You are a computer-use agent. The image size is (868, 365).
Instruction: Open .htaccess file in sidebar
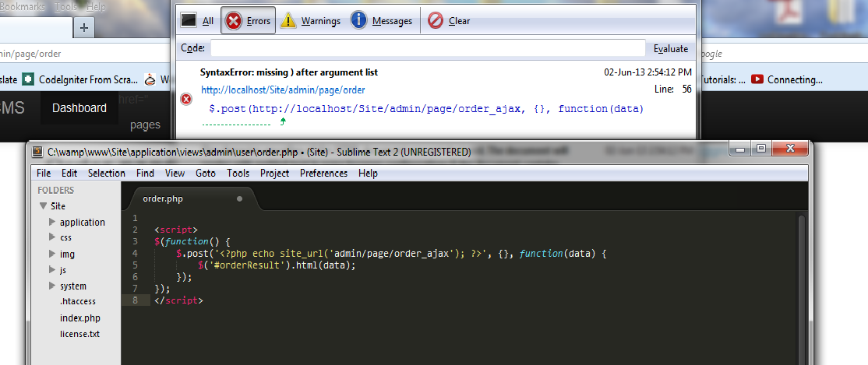78,301
